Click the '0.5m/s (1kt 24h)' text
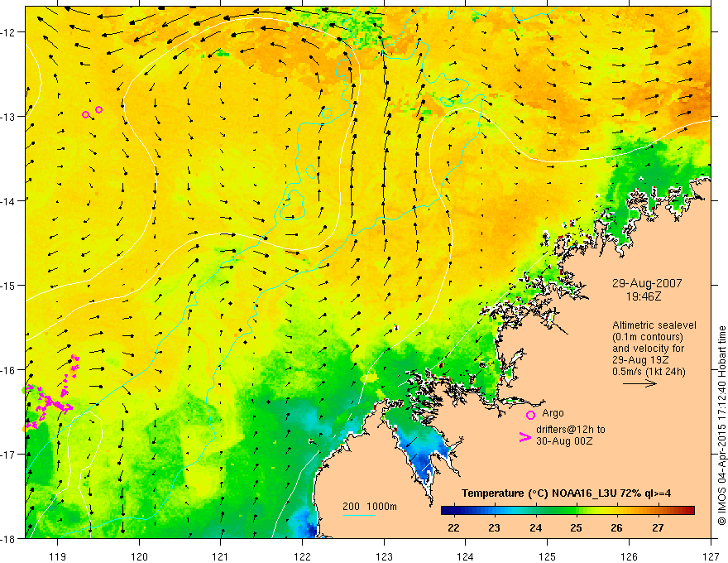The image size is (728, 563). pyautogui.click(x=649, y=372)
